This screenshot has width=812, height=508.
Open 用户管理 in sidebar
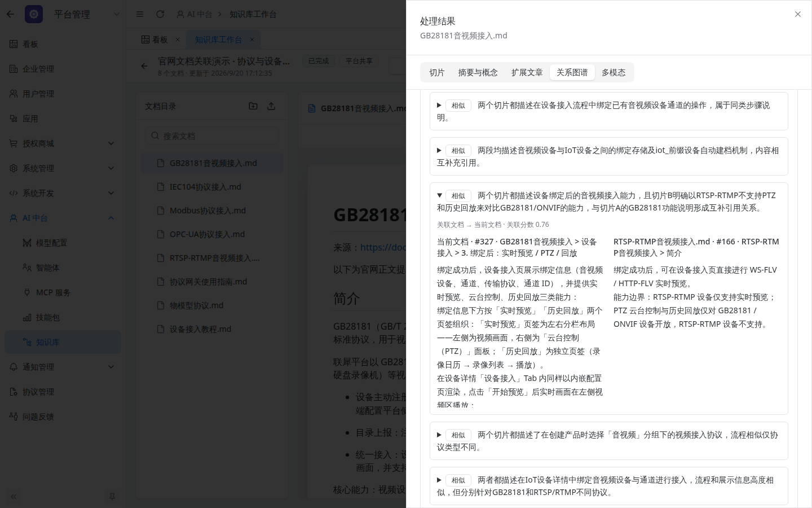point(63,94)
